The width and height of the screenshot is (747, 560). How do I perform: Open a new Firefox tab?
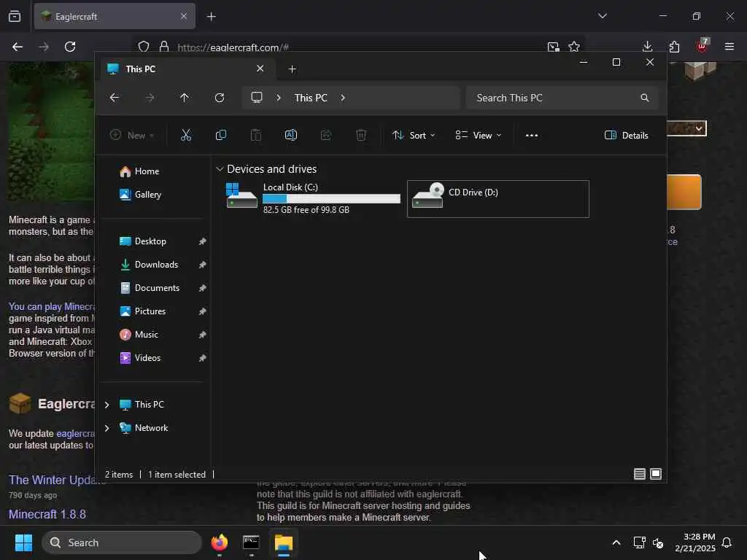point(212,16)
